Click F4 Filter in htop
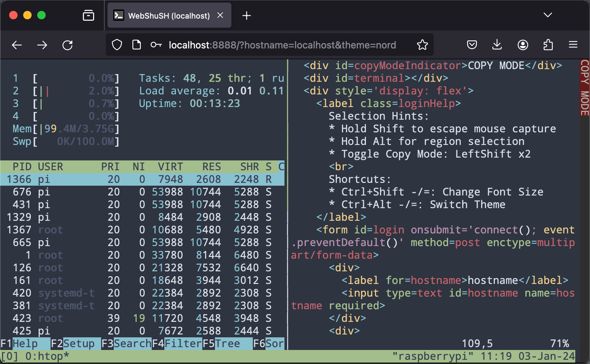 click(x=177, y=344)
